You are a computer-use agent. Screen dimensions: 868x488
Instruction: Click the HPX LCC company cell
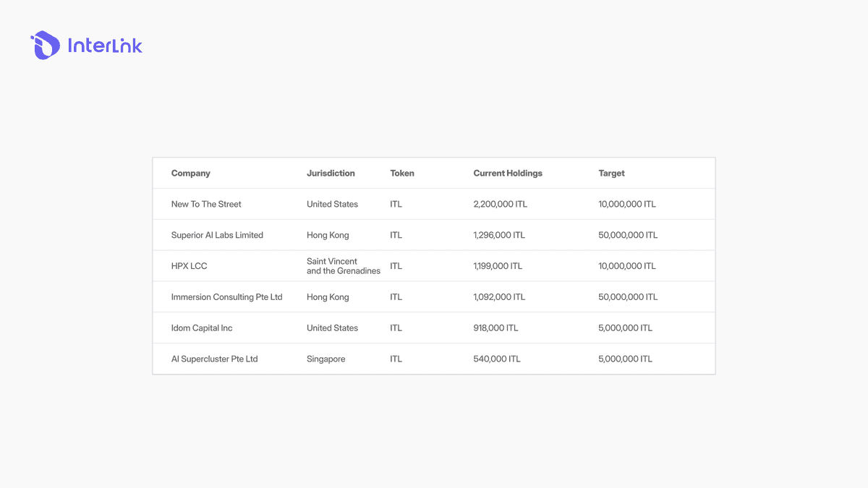point(189,266)
